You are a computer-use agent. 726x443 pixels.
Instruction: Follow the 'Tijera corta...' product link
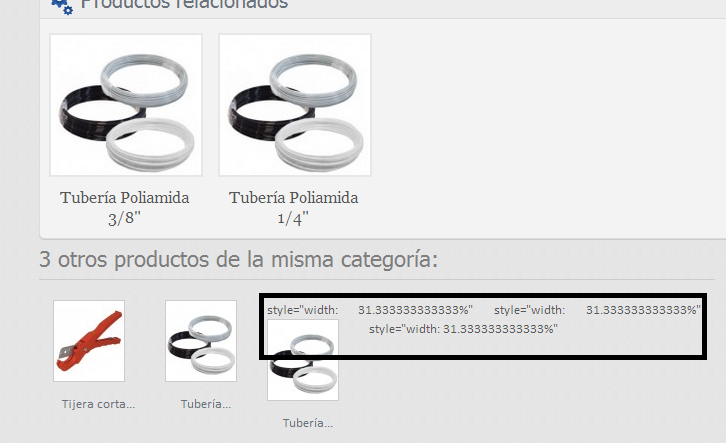(x=98, y=404)
